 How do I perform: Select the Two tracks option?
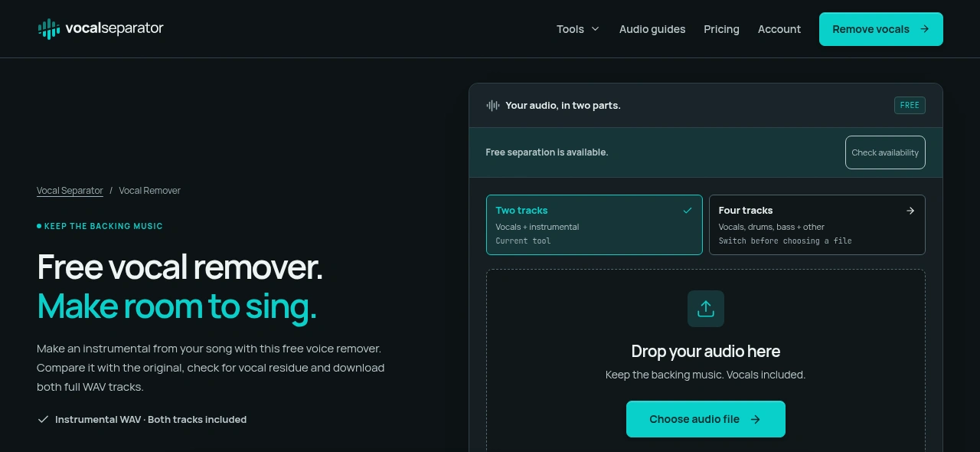594,224
